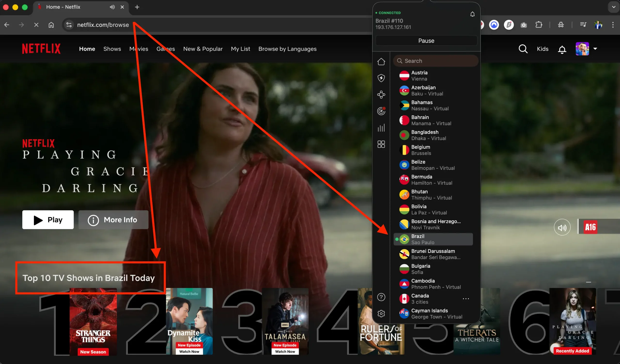This screenshot has height=364, width=620.
Task: Click the Netflix search magnifier
Action: point(523,49)
